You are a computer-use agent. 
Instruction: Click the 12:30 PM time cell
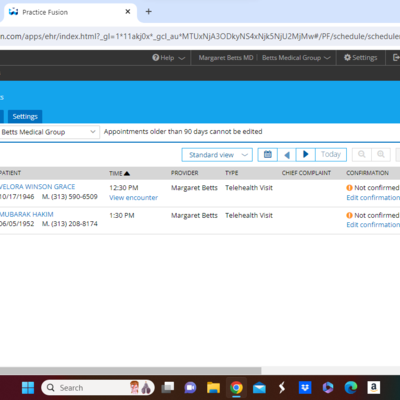pos(124,188)
